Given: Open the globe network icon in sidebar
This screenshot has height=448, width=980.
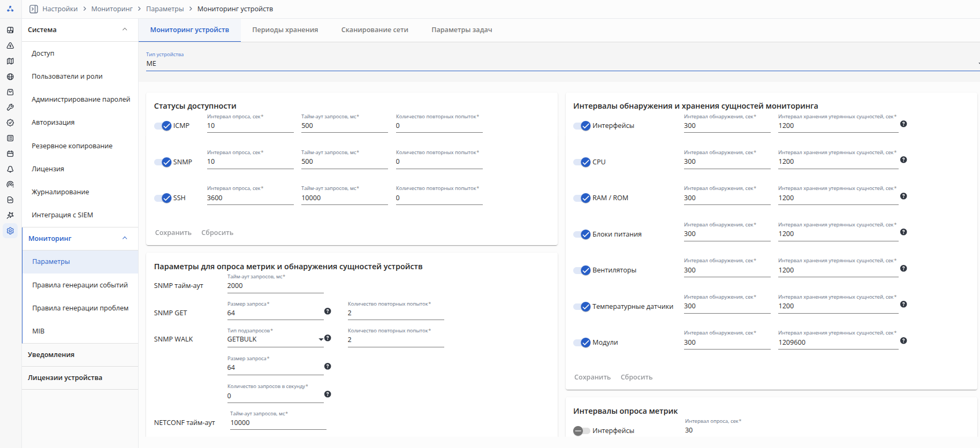Looking at the screenshot, I should 10,77.
